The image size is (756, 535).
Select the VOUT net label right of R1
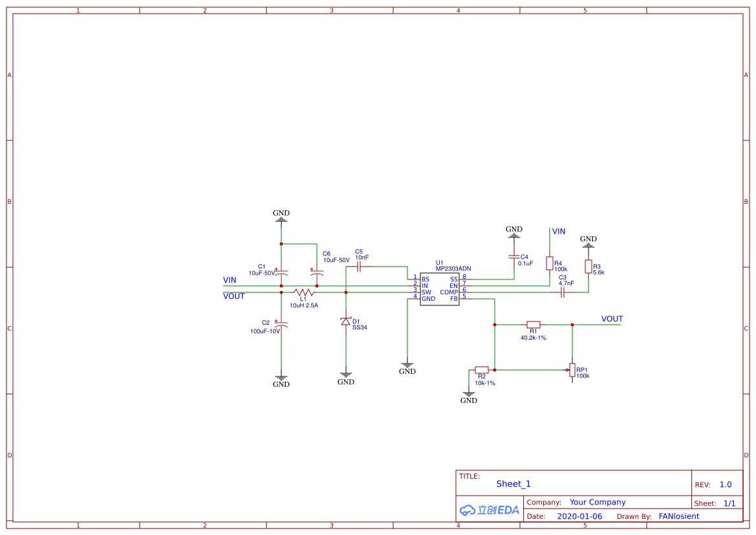pos(612,319)
